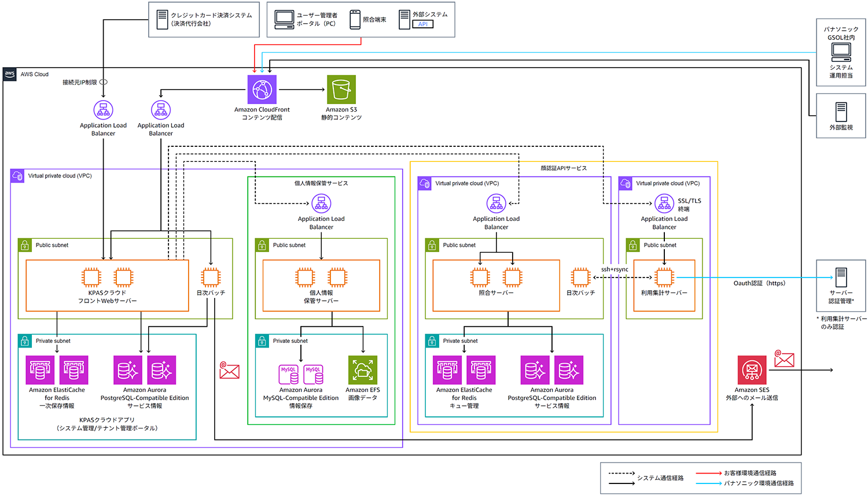This screenshot has width=868, height=495.
Task: Click the lock icon of 個人情報 Public subnet
Action: point(262,245)
